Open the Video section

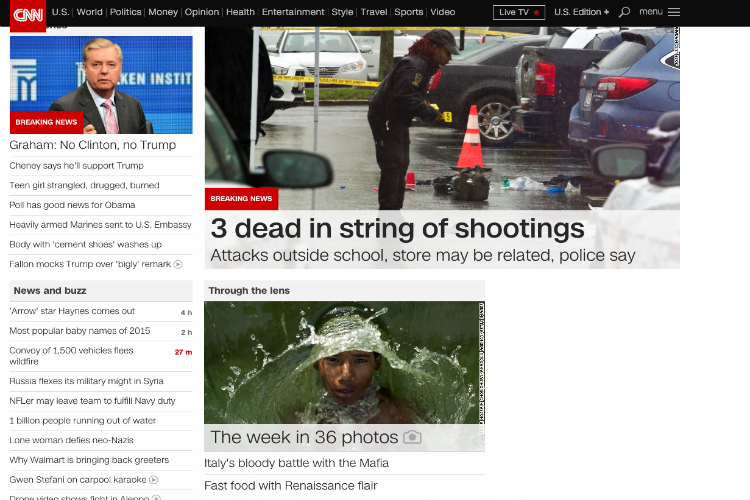442,12
